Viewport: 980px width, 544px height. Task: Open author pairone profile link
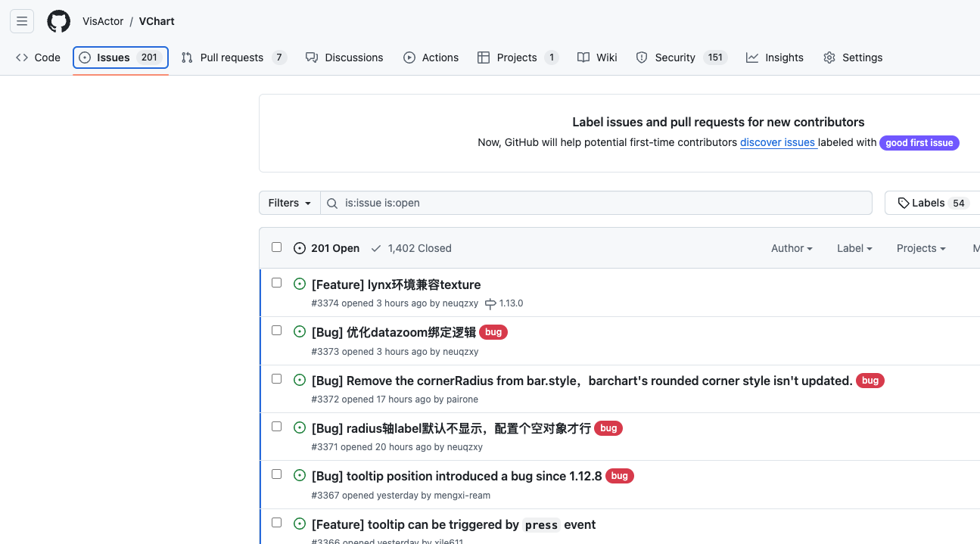(462, 399)
